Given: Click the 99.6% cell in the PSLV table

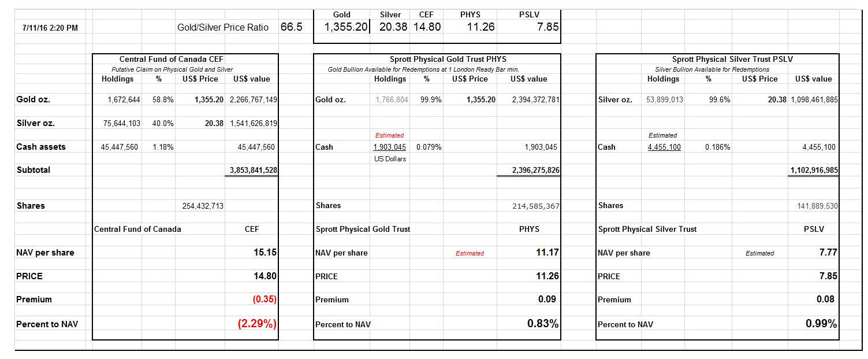Looking at the screenshot, I should (720, 99).
